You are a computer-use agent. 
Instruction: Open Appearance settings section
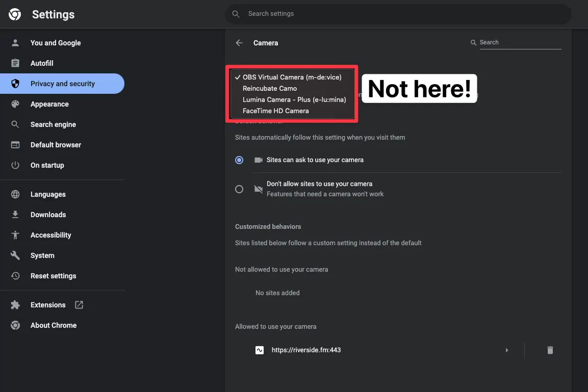(x=62, y=104)
